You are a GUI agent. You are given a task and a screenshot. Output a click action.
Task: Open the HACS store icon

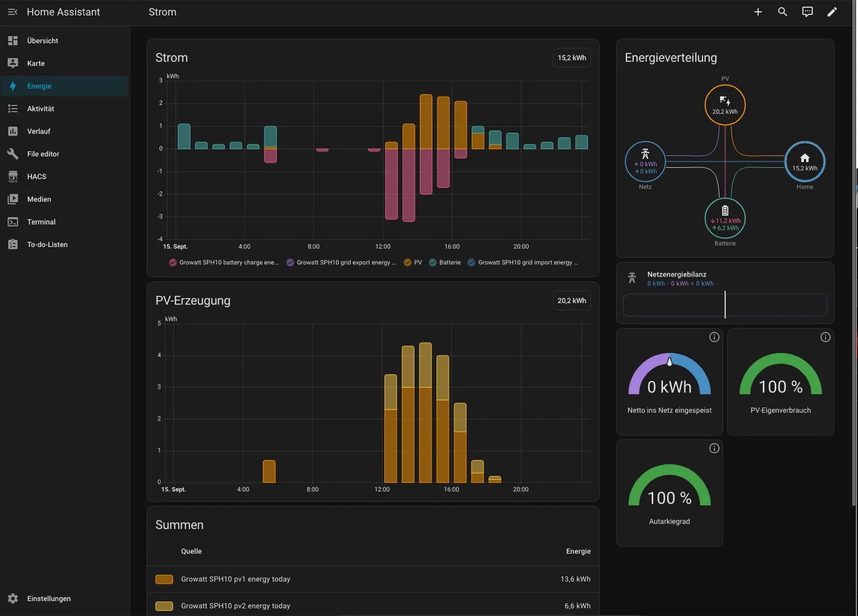pyautogui.click(x=13, y=176)
